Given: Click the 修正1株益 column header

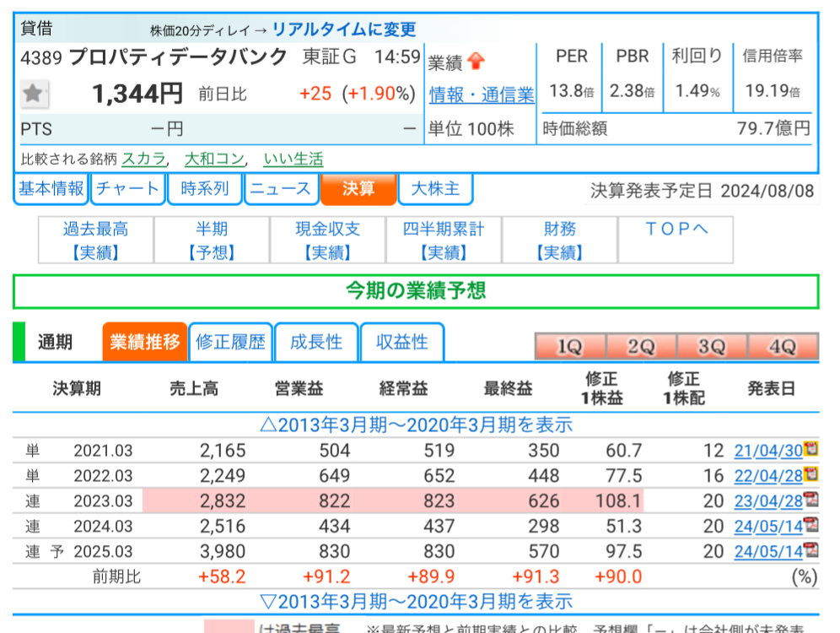Looking at the screenshot, I should coord(601,388).
